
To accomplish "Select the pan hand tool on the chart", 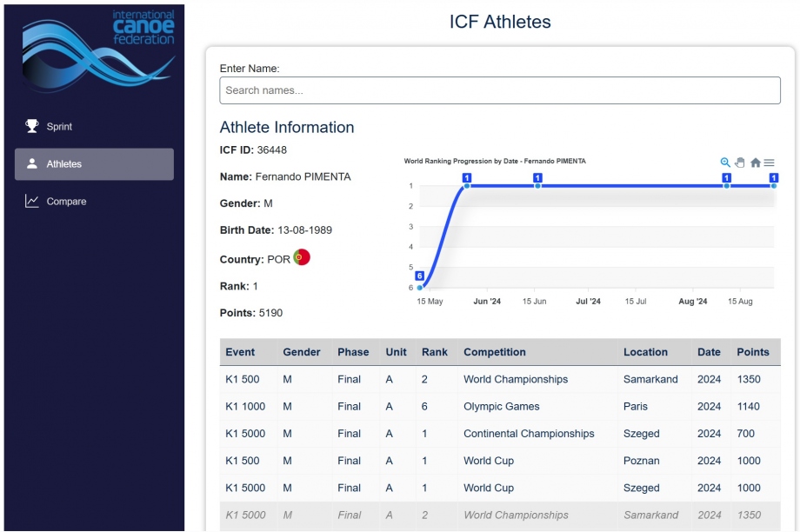I will [x=739, y=163].
